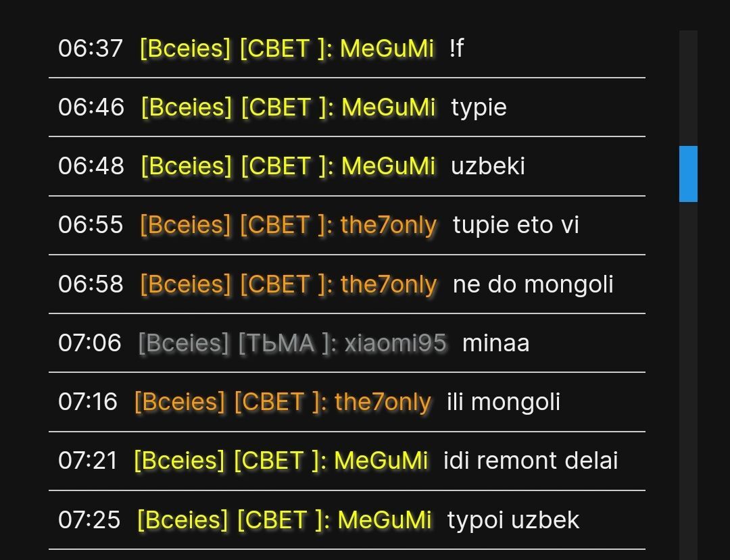
Task: Click the "ili mongoli" message
Action: [504, 402]
